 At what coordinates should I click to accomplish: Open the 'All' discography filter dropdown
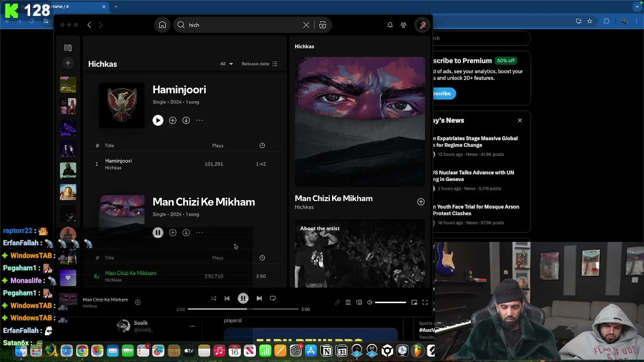(226, 64)
